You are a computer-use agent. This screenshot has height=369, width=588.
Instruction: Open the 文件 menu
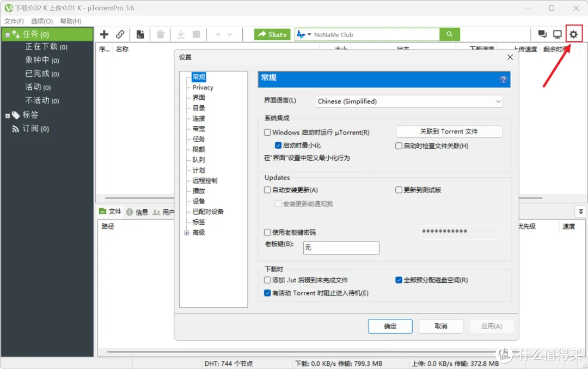14,21
